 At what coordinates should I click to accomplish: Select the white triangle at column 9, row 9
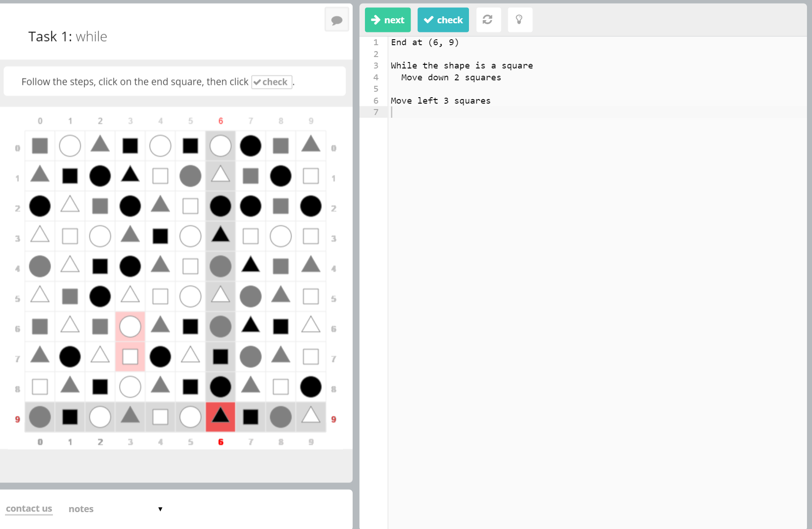click(x=311, y=417)
